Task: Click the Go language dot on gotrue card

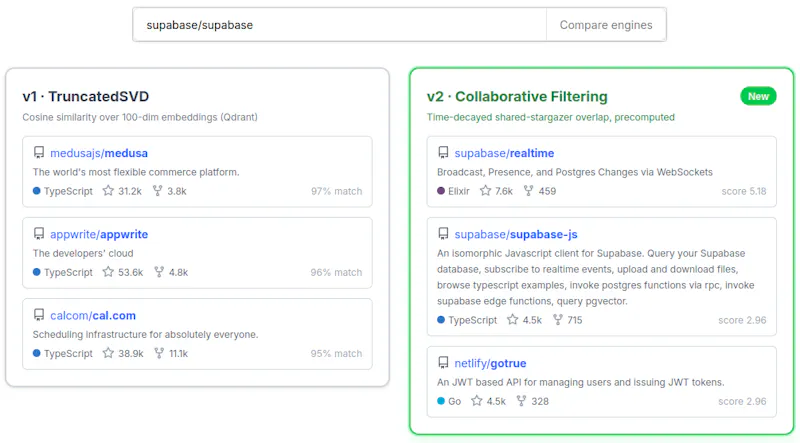Action: click(441, 401)
